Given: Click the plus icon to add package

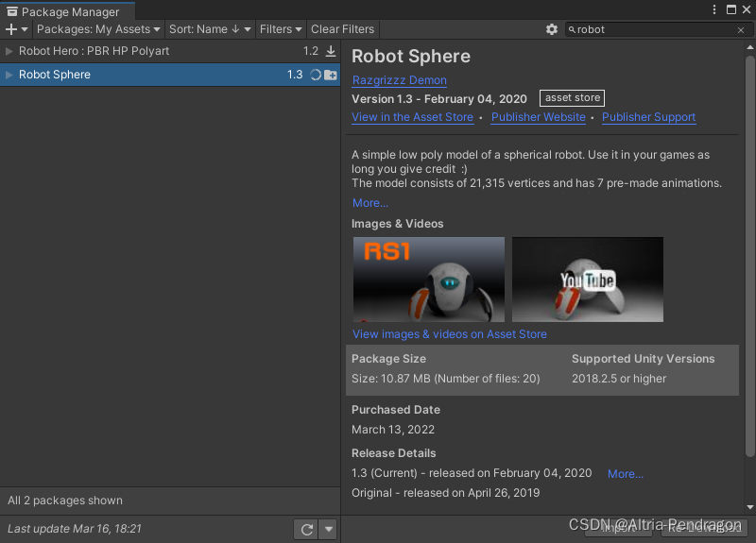Looking at the screenshot, I should click(10, 29).
